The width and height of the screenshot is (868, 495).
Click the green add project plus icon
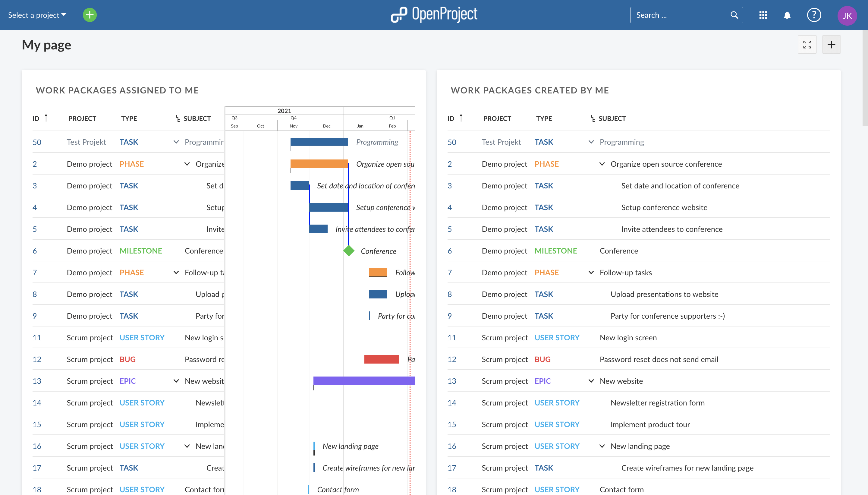[90, 15]
